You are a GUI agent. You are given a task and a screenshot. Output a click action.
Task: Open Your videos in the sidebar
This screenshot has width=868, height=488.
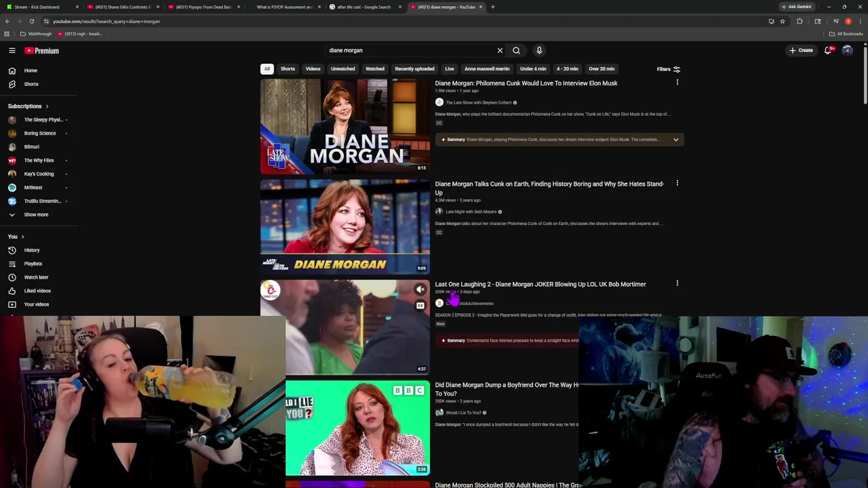click(x=37, y=304)
